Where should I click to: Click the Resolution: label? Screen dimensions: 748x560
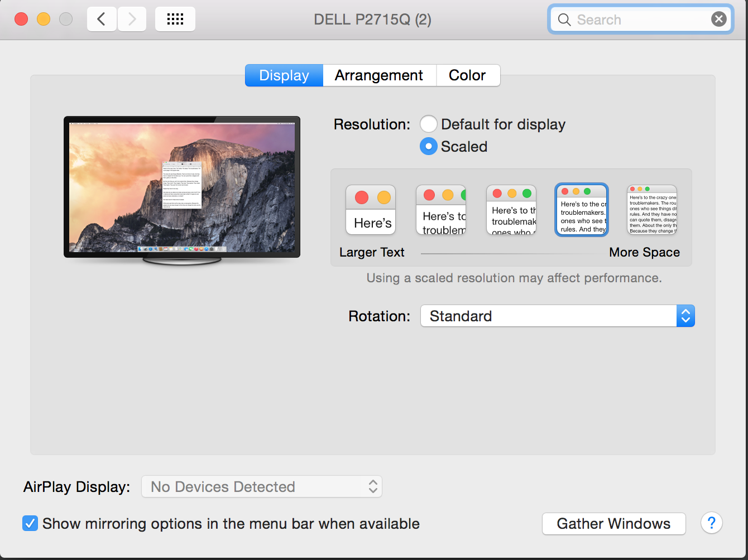coord(372,124)
